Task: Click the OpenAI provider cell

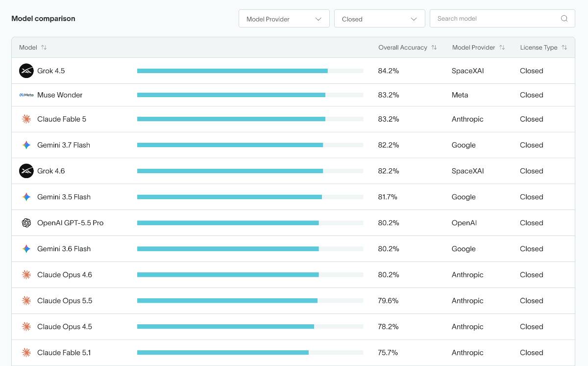Action: click(x=464, y=223)
